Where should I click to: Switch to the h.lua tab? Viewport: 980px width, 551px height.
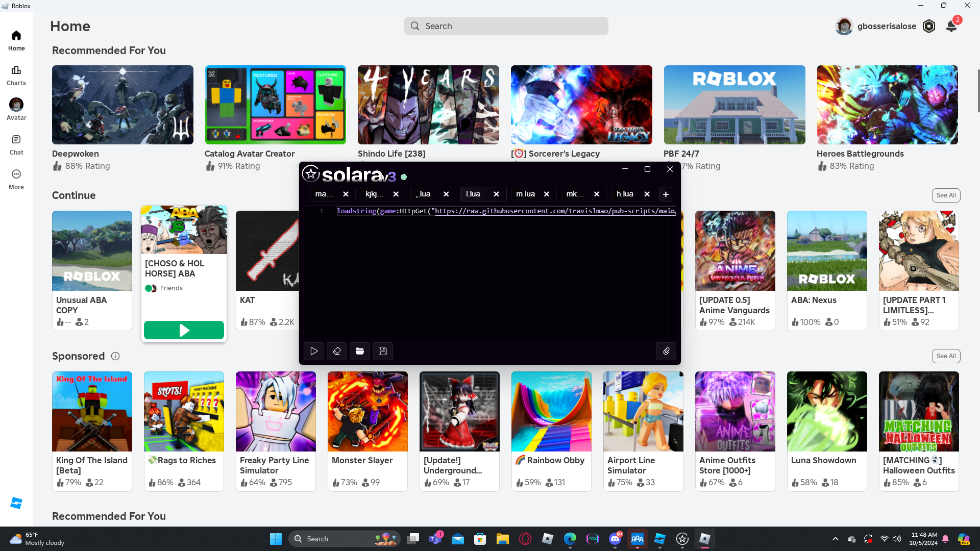click(625, 194)
